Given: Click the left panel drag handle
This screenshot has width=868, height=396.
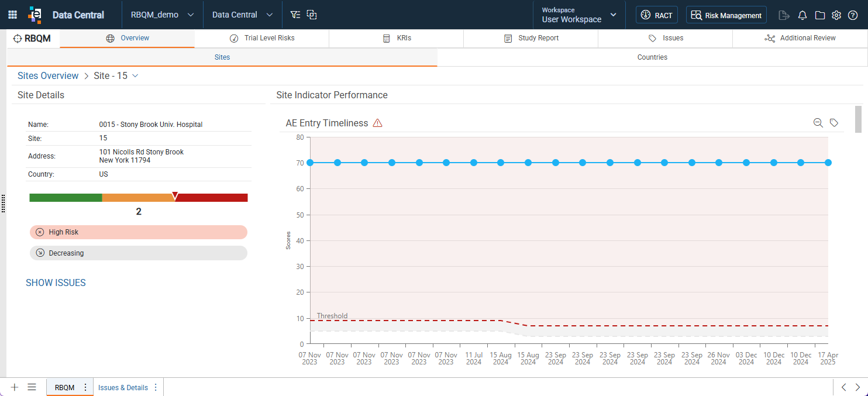Looking at the screenshot, I should 4,203.
